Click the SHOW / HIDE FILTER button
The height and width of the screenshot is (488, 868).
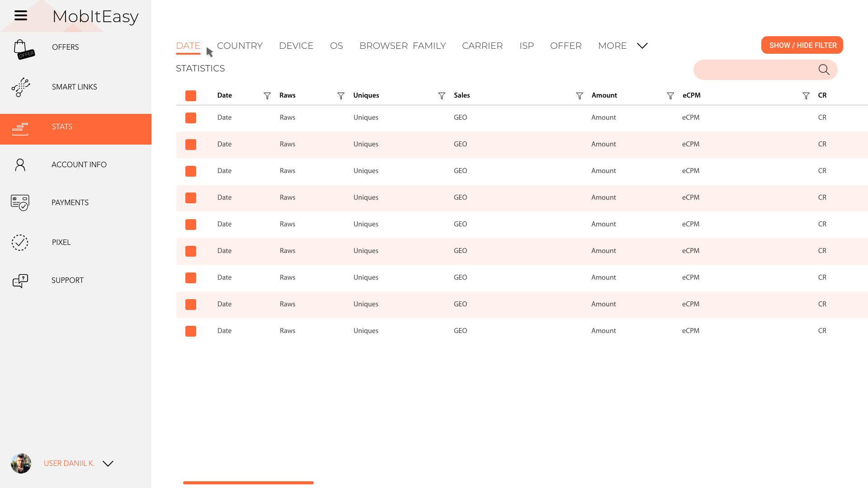(802, 45)
